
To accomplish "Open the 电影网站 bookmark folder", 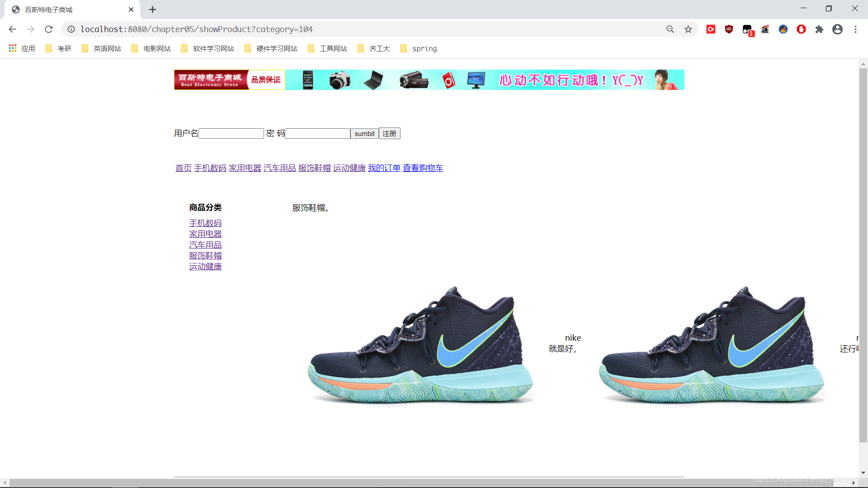I will pyautogui.click(x=151, y=48).
